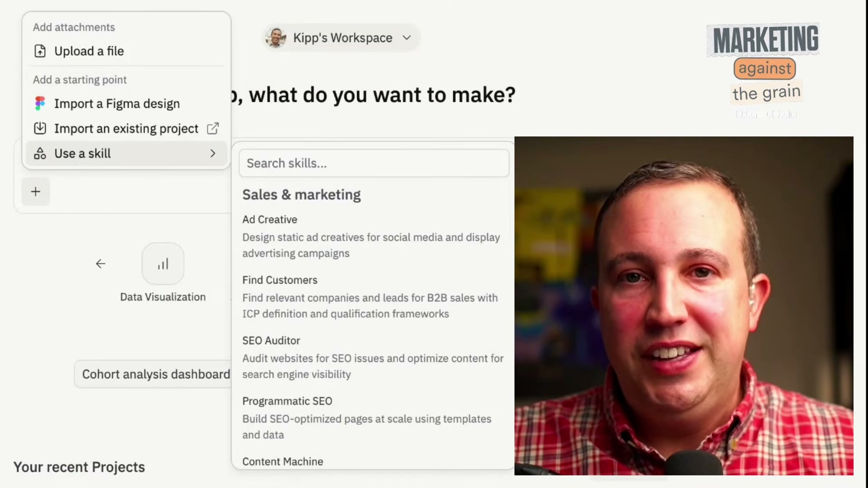Click the Import an existing project download icon

(40, 128)
